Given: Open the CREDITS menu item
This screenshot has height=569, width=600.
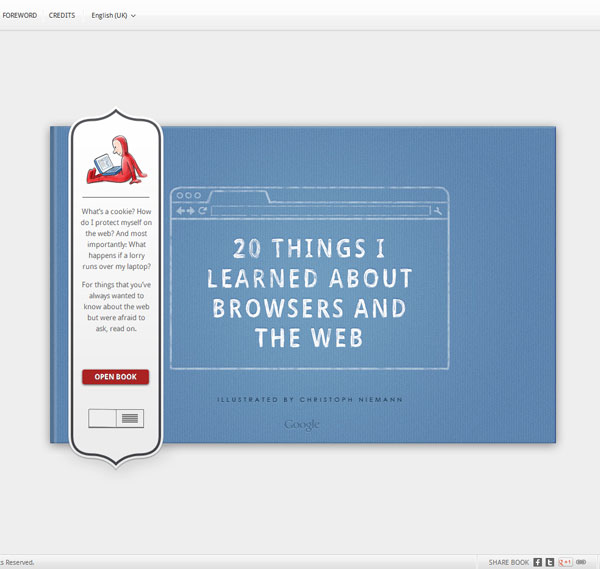Looking at the screenshot, I should (x=62, y=15).
